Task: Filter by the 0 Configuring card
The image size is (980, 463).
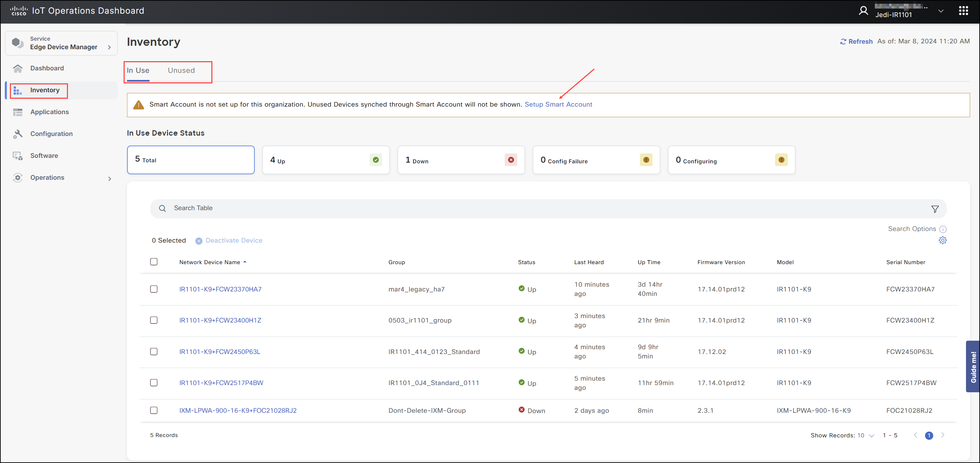Action: point(731,160)
